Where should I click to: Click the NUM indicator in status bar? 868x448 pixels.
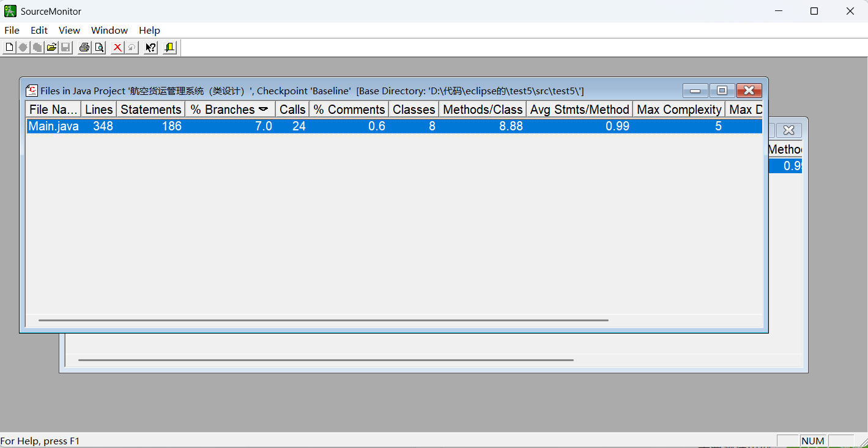[813, 441]
